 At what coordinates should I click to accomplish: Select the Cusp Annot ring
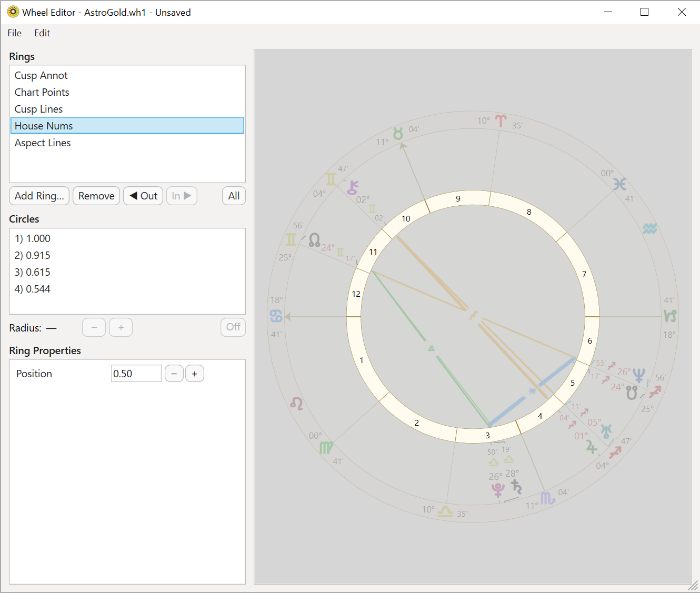(127, 75)
